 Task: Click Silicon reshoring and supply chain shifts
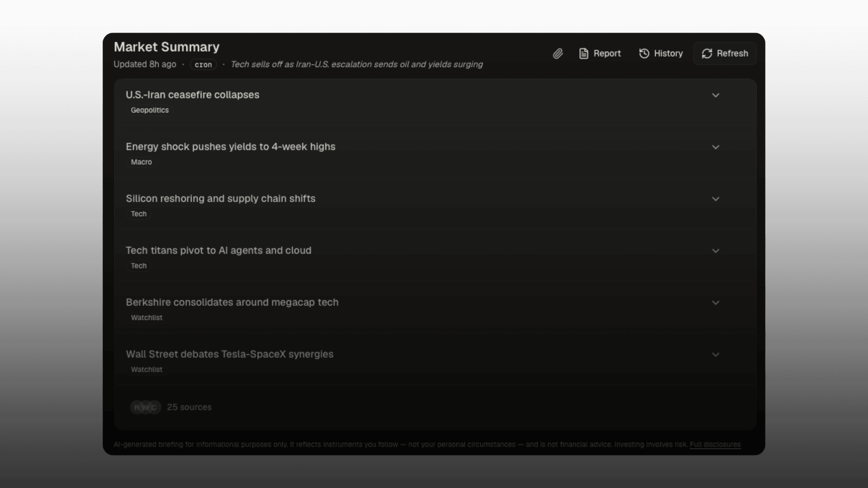221,198
